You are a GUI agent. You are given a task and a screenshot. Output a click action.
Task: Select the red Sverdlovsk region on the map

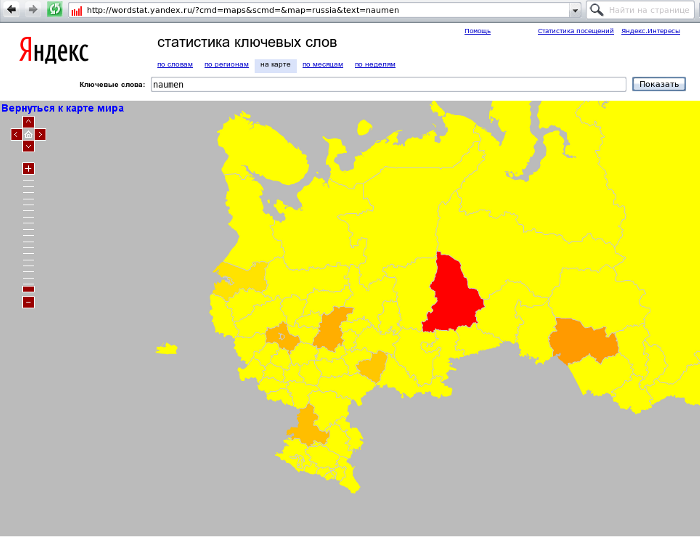tap(452, 295)
